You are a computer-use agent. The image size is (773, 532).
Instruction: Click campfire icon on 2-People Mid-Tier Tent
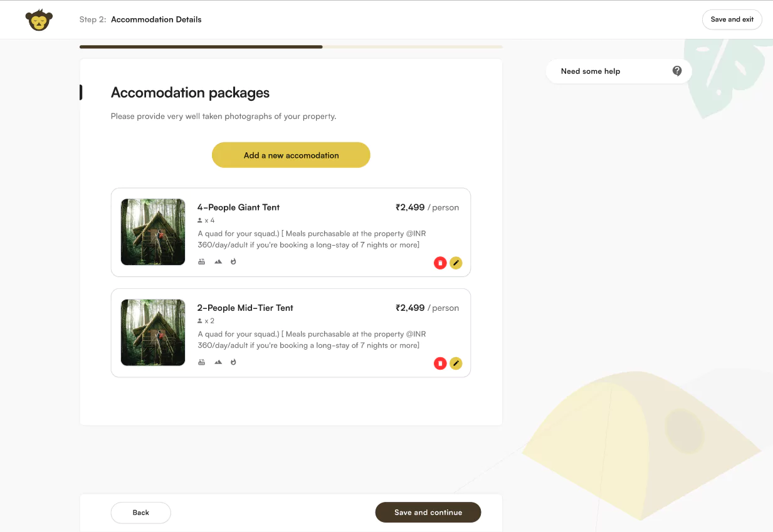click(233, 362)
